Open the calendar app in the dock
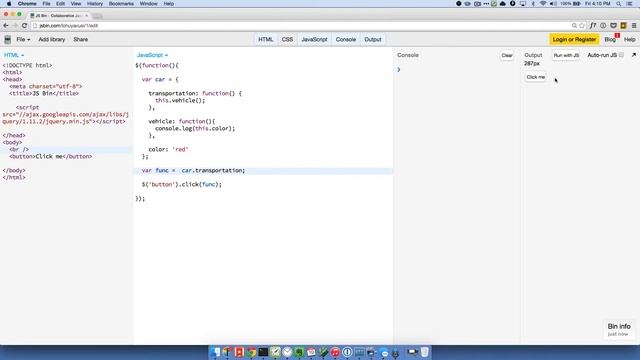The image size is (640, 360). click(x=311, y=352)
